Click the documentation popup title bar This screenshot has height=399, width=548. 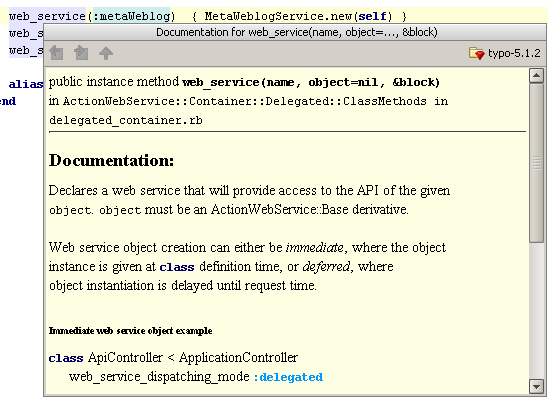tap(295, 32)
